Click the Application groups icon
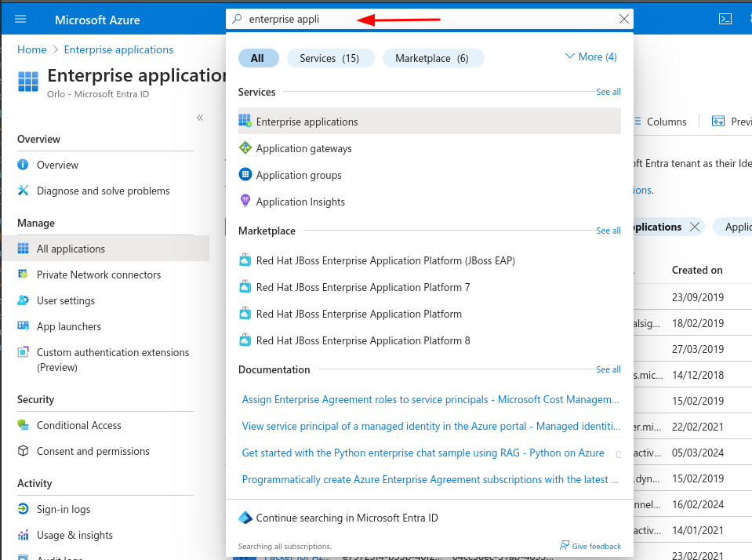This screenshot has width=752, height=560. pyautogui.click(x=245, y=175)
